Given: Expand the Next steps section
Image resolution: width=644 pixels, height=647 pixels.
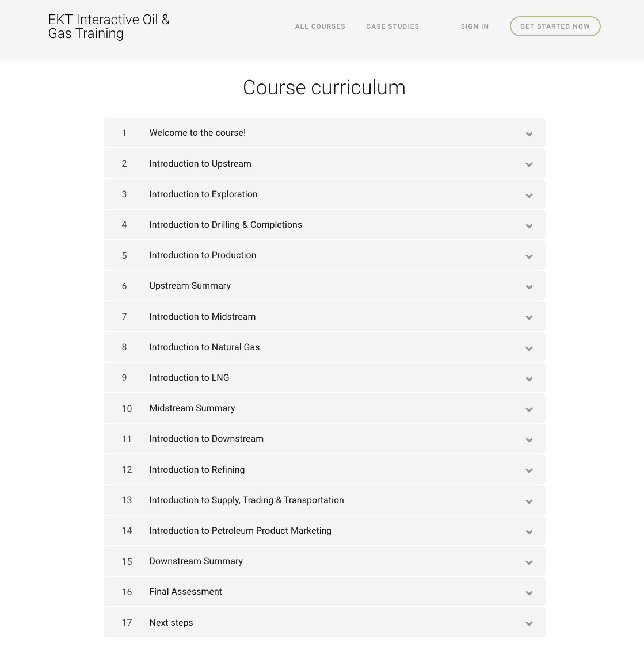Looking at the screenshot, I should coord(529,623).
